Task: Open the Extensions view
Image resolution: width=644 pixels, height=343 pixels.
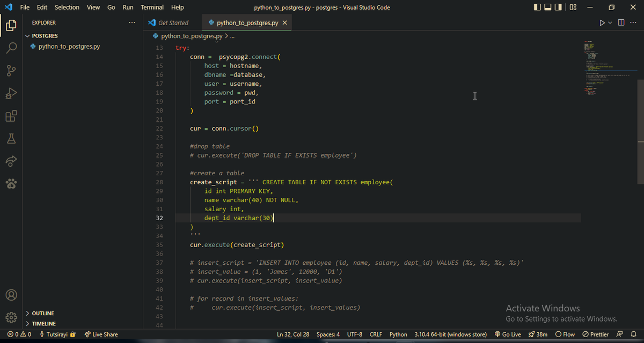Action: (x=11, y=116)
